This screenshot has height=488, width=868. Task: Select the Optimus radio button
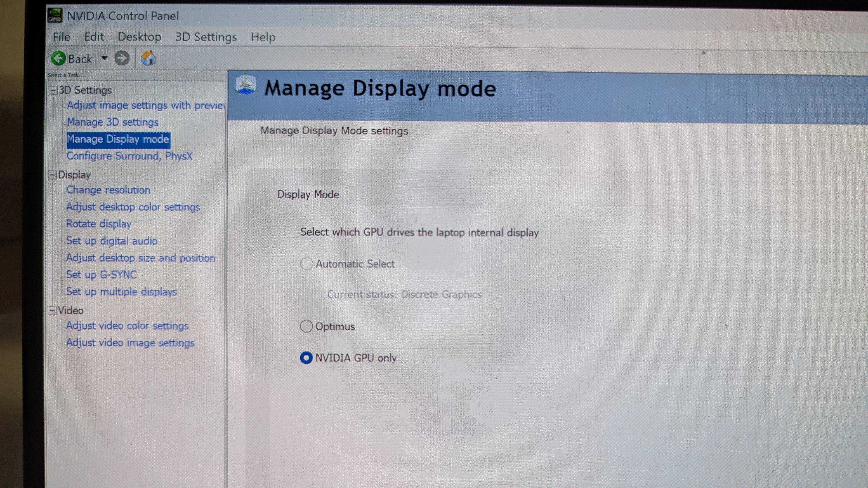click(306, 326)
